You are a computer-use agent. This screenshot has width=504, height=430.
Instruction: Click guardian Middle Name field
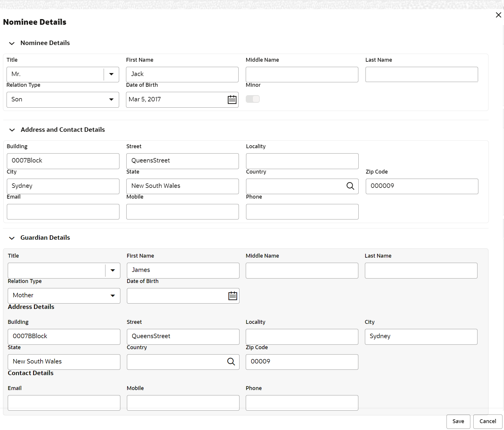point(302,270)
